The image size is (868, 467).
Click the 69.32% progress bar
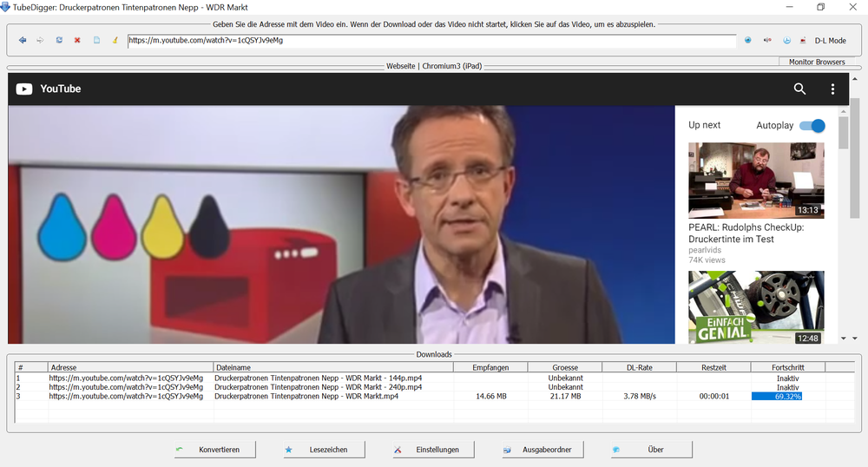(777, 396)
